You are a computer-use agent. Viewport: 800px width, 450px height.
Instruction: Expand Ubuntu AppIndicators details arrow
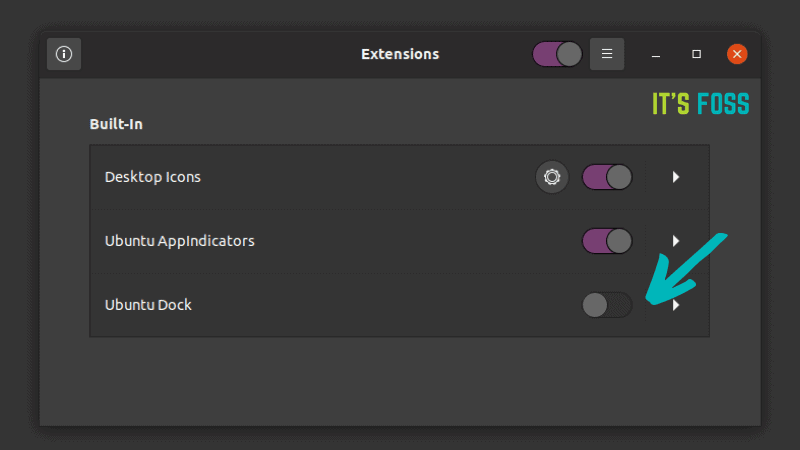click(x=676, y=241)
